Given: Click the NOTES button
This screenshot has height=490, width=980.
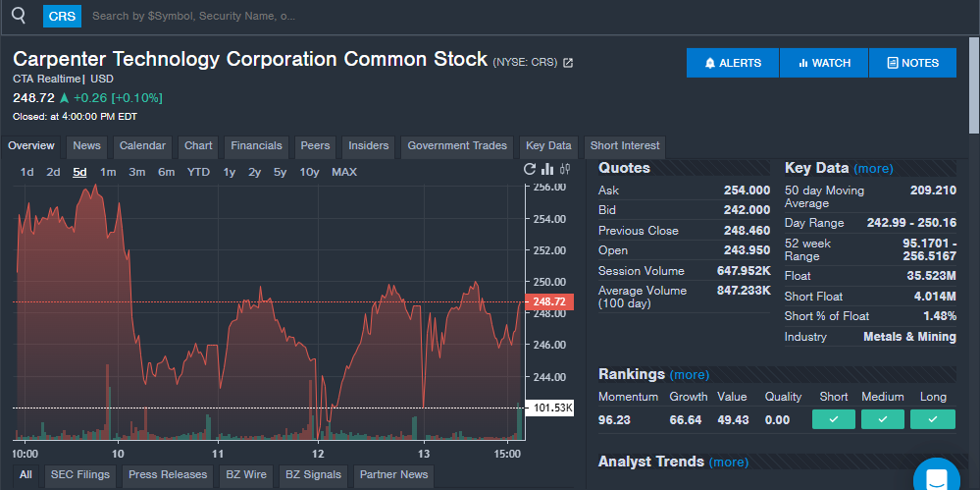Looking at the screenshot, I should click(912, 63).
